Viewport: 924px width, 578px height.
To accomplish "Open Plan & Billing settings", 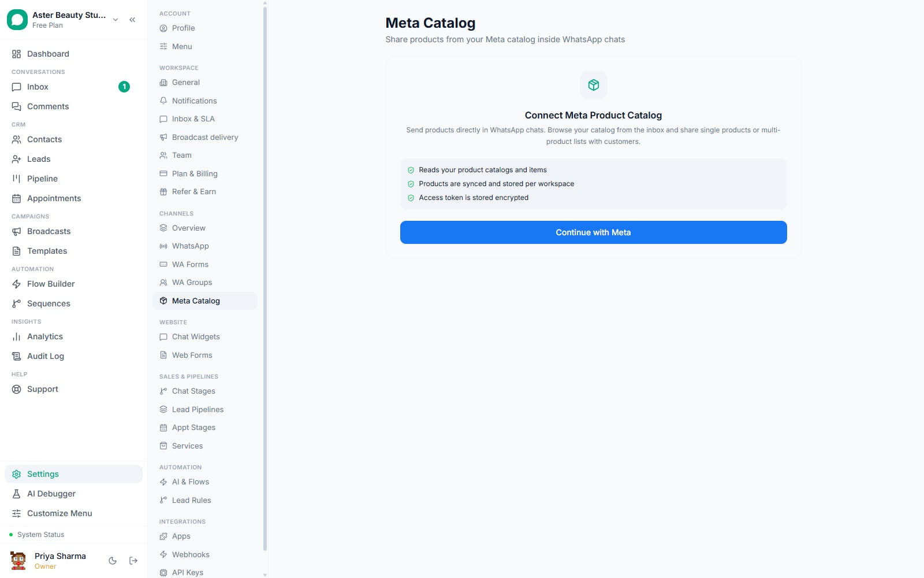I will pyautogui.click(x=204, y=173).
